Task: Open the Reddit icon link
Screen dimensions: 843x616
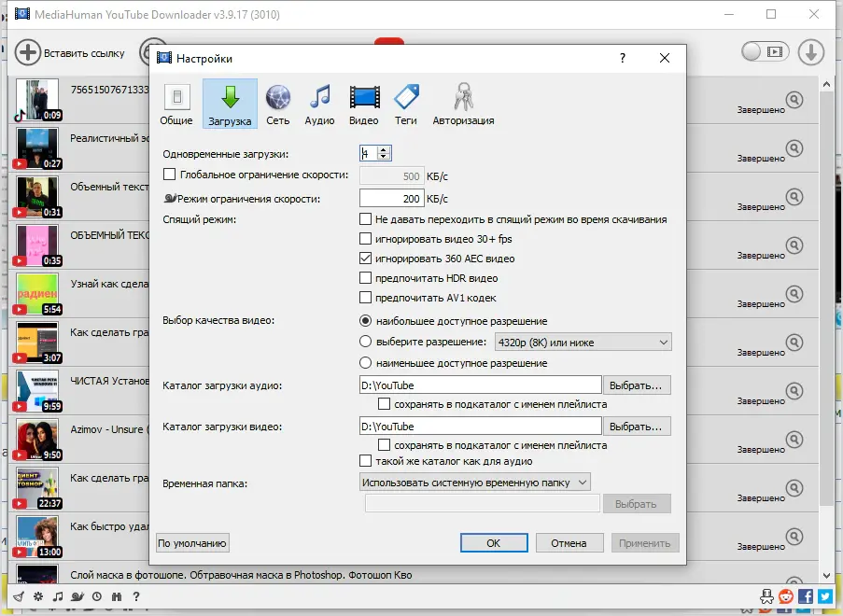Action: pyautogui.click(x=786, y=596)
